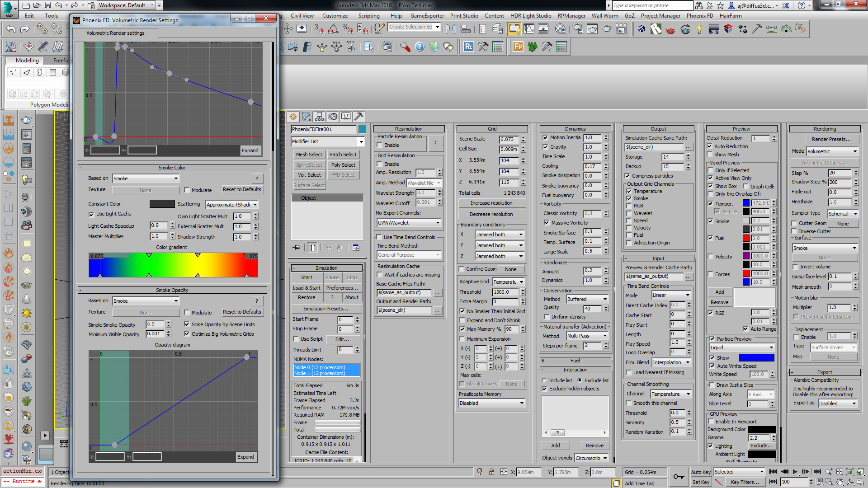Enable the Use Script checkbox

[x=296, y=339]
